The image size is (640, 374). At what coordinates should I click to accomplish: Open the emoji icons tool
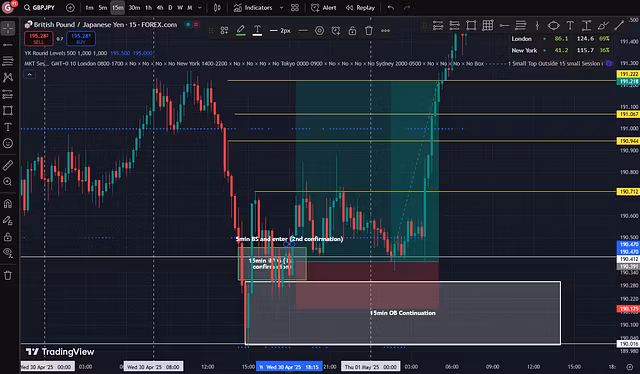[x=8, y=143]
